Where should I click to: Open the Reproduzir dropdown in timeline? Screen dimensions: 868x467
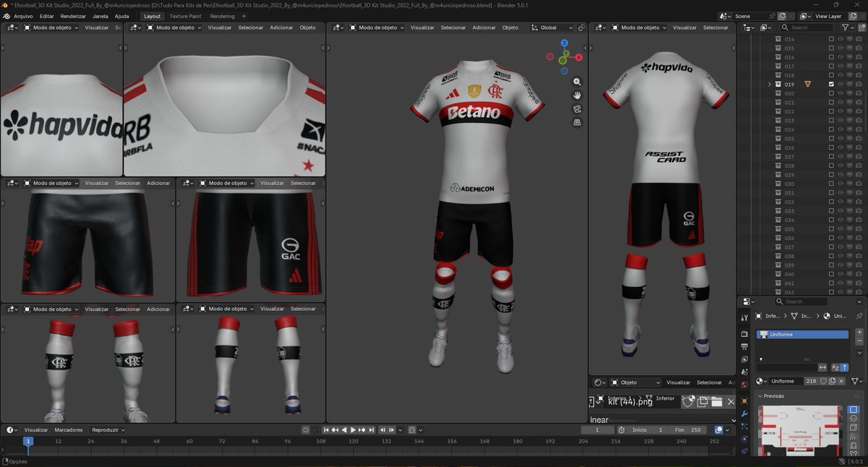(109, 429)
